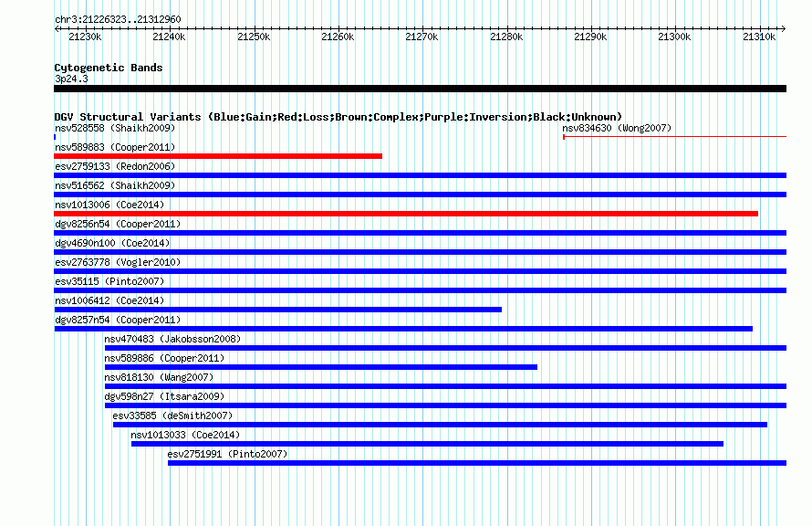The width and height of the screenshot is (812, 526).
Task: Click the nsv528558 (Shaikh2009) variant label
Action: tap(115, 128)
